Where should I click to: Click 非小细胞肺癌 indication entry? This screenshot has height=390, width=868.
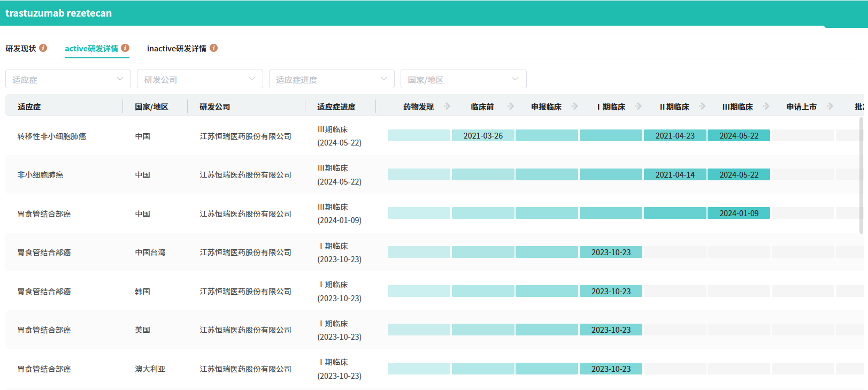click(x=40, y=175)
